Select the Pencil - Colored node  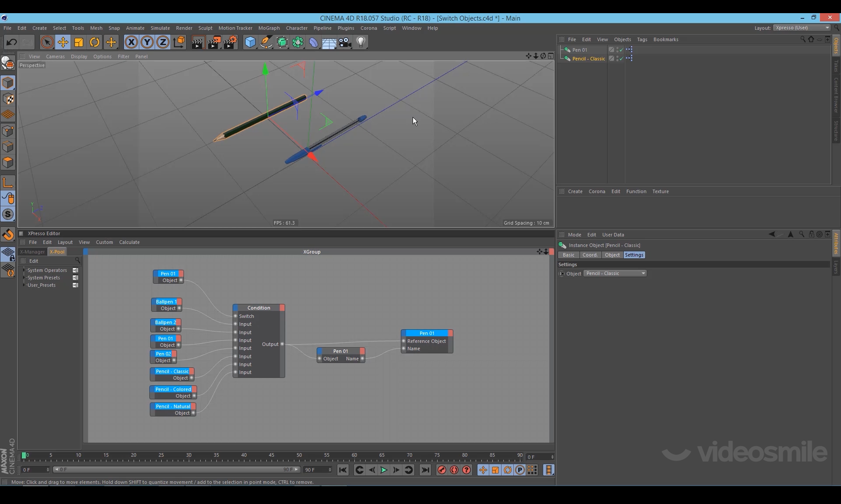[173, 389]
